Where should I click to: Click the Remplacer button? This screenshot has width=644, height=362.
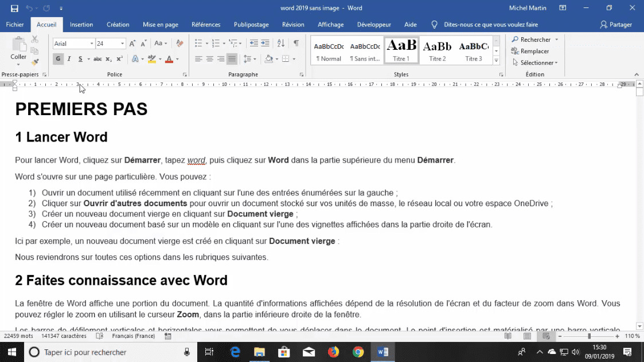coord(530,52)
